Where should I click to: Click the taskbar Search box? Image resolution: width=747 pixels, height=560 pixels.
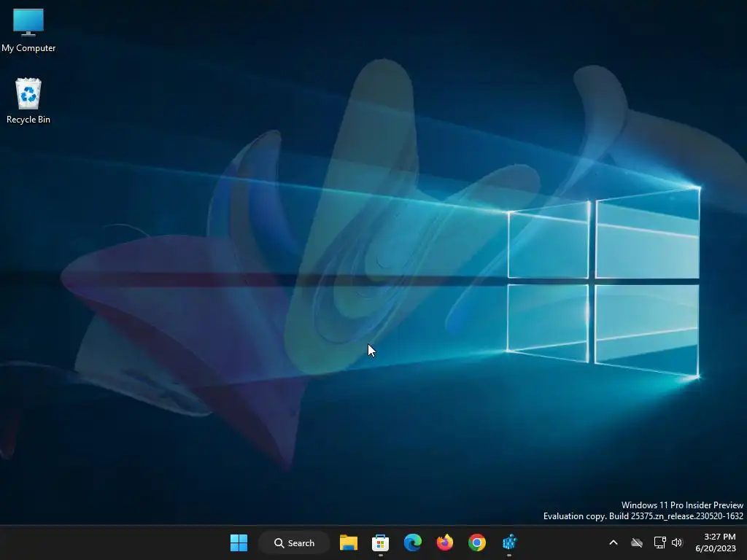[x=294, y=542]
